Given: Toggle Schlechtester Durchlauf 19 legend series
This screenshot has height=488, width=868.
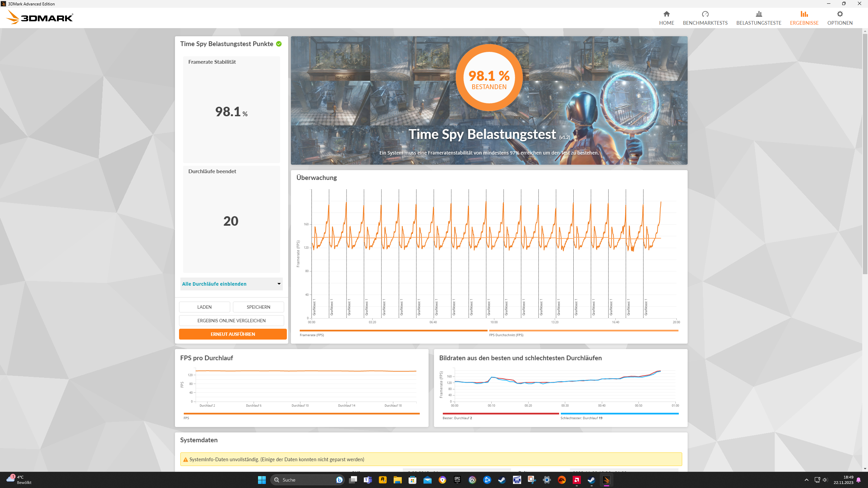Looking at the screenshot, I should pyautogui.click(x=581, y=418).
